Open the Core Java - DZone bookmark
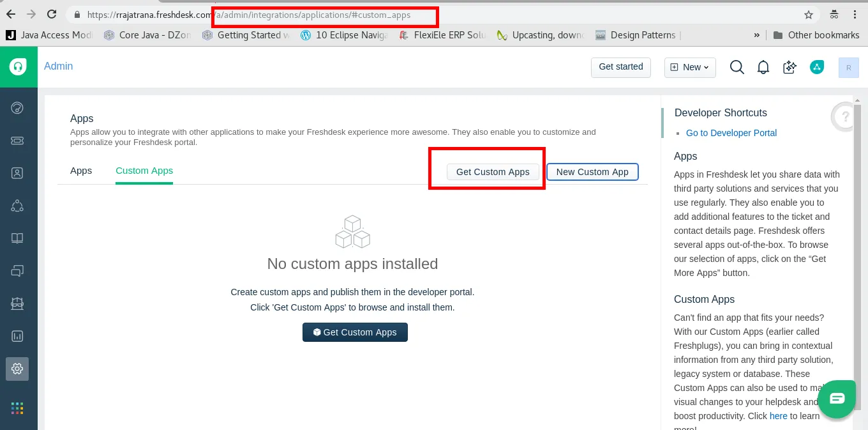868x430 pixels. [x=148, y=35]
